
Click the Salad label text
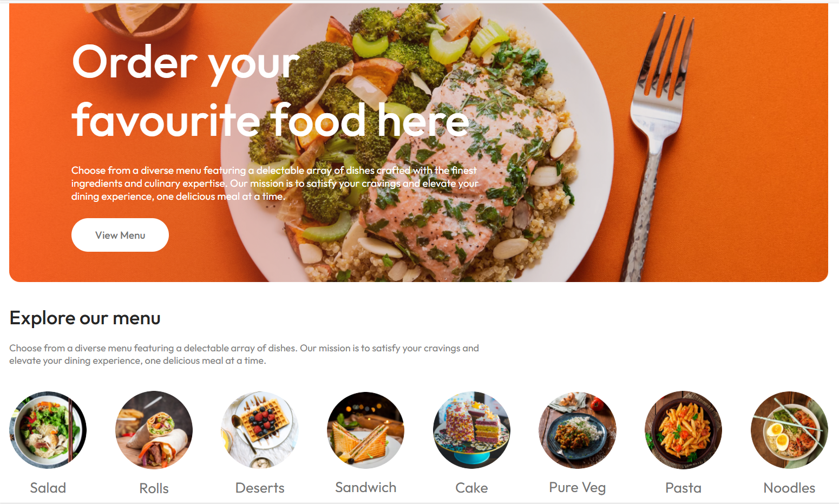pyautogui.click(x=48, y=488)
